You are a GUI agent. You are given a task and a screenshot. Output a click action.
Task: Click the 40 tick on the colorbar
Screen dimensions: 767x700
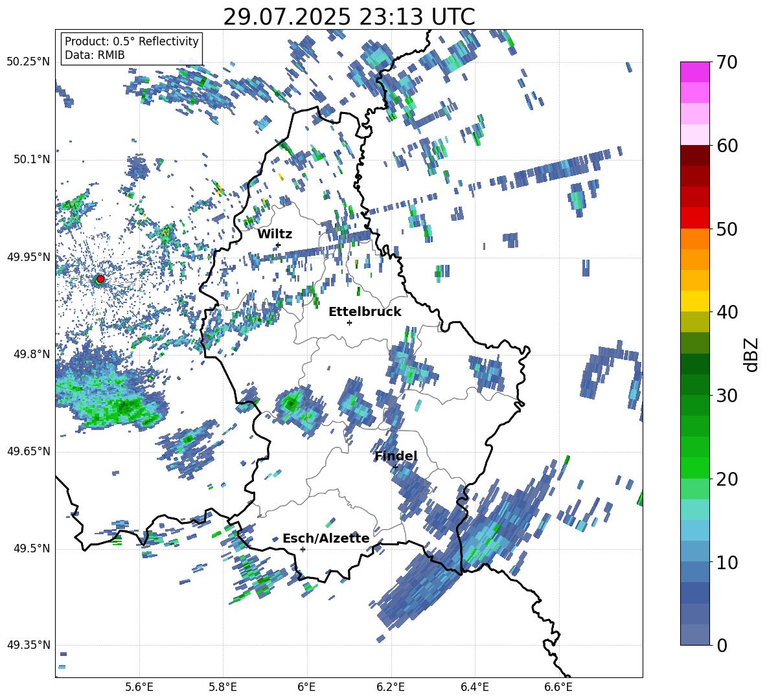(726, 312)
